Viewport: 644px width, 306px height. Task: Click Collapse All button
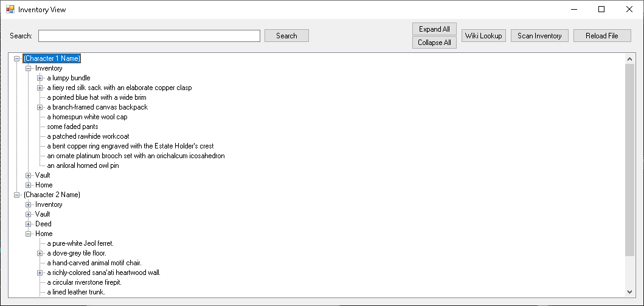click(434, 43)
